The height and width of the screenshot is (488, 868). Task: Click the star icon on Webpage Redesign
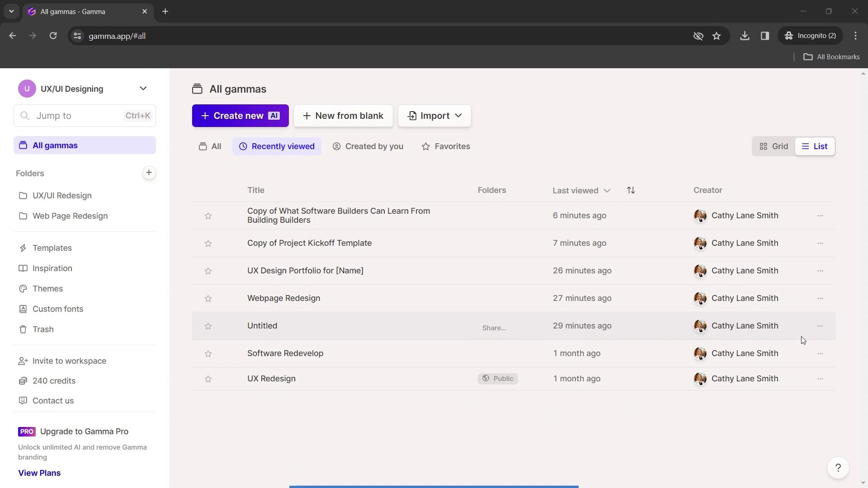pyautogui.click(x=208, y=298)
